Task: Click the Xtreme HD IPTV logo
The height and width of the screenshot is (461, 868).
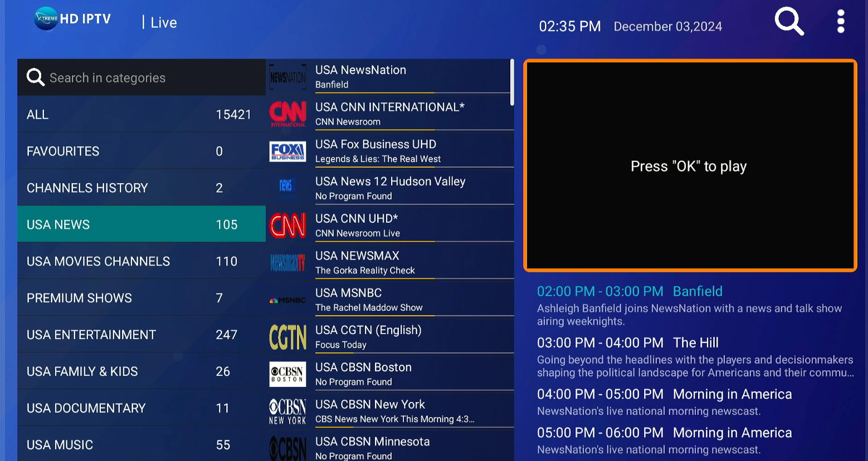Action: click(72, 19)
